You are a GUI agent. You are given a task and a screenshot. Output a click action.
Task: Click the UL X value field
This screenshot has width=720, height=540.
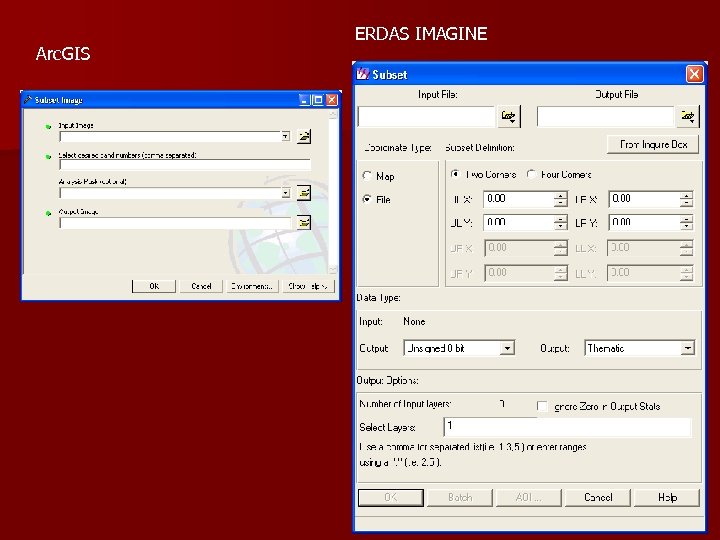pos(518,199)
